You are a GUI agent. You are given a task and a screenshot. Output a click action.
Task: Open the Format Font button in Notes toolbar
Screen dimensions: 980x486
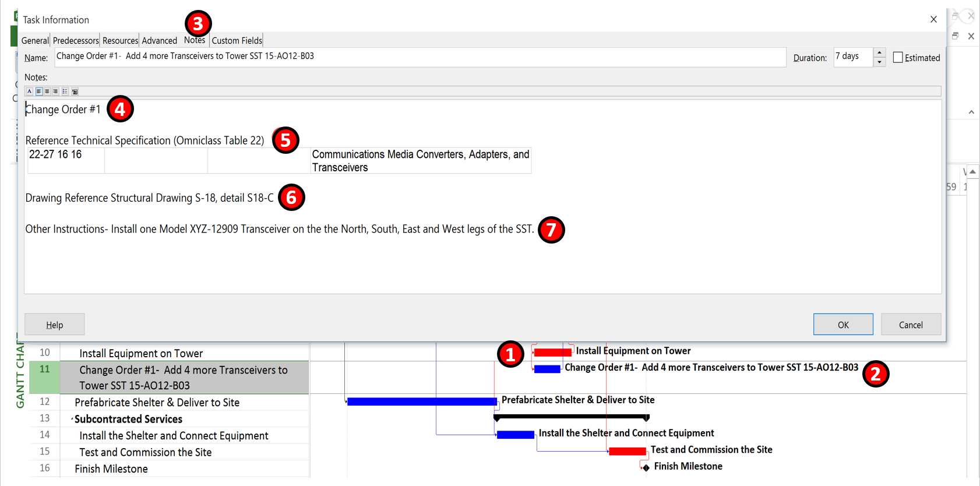29,91
